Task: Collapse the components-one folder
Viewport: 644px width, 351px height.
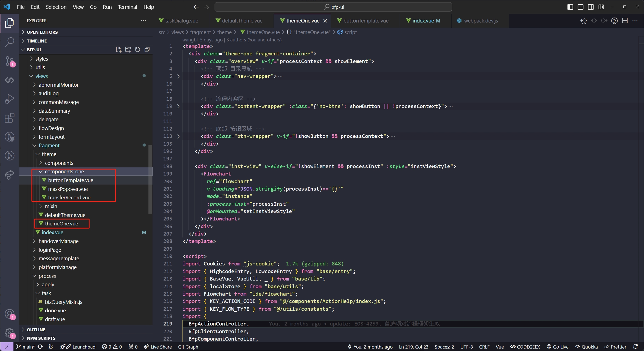Action: click(x=41, y=172)
